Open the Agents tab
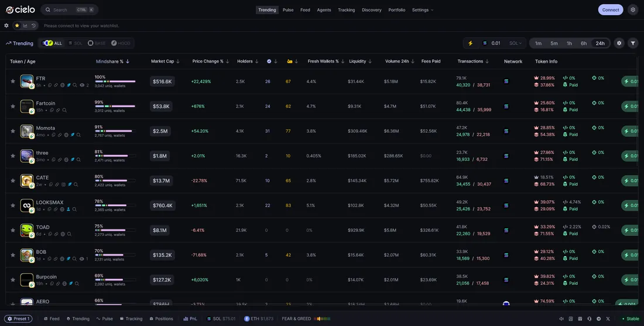Viewport: 644px width, 326px height. [x=324, y=10]
